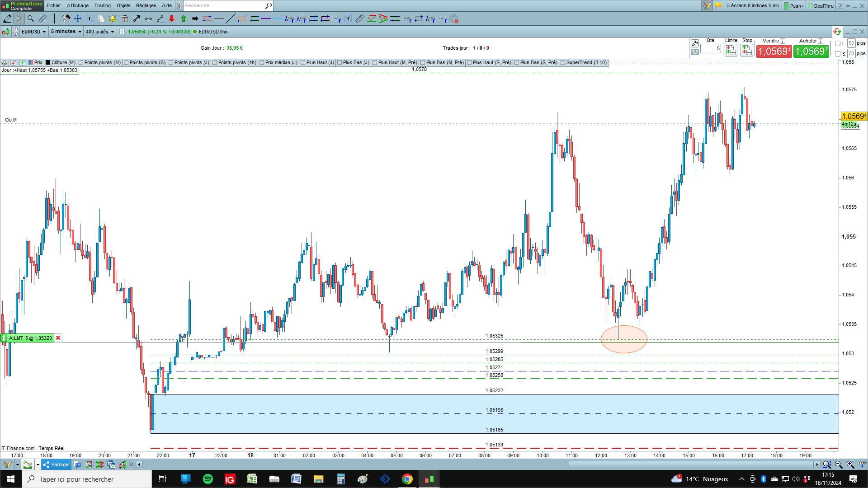This screenshot has height=488, width=868.
Task: Open the EURUSD symbol dropdown
Action: pyautogui.click(x=33, y=32)
